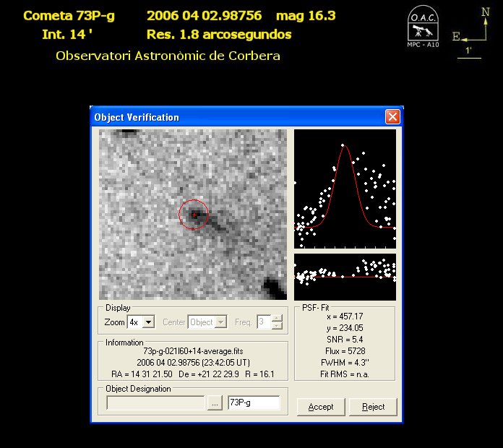Click the x = 457.17 value
Screen dimensions: 503x448
click(x=345, y=316)
